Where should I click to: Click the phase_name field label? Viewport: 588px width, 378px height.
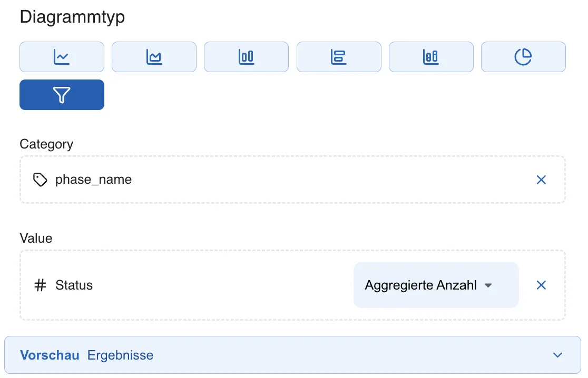click(x=93, y=180)
